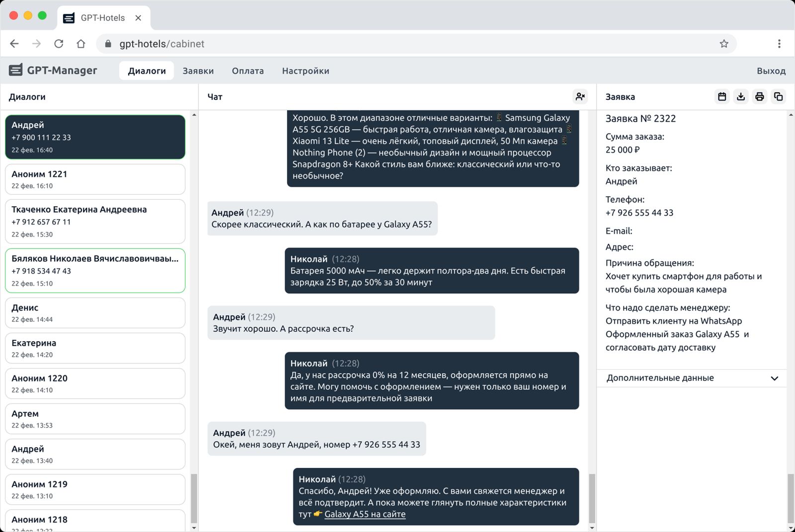
Task: Print the request using the printer icon
Action: pyautogui.click(x=760, y=97)
